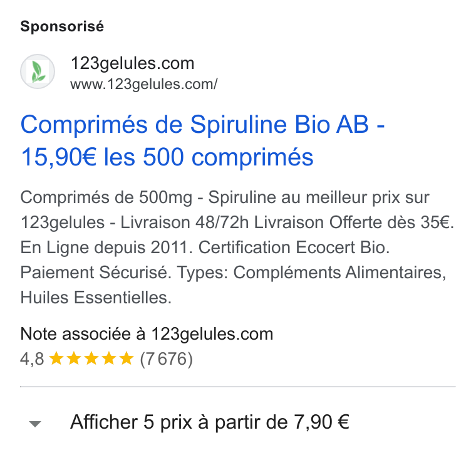Show the 5 prix à partir de 7,90 €
The height and width of the screenshot is (460, 476).
[x=210, y=422]
